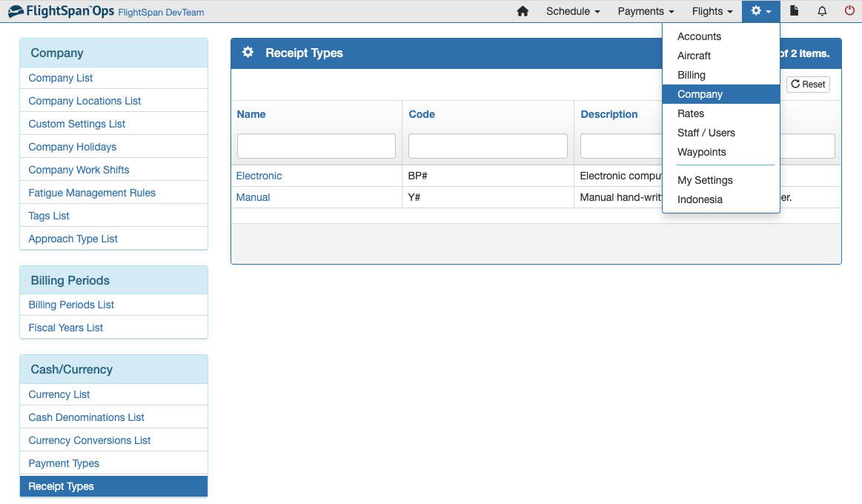Screen dimensions: 862x504
Task: Switch to Indonesia from the menu
Action: (x=700, y=199)
